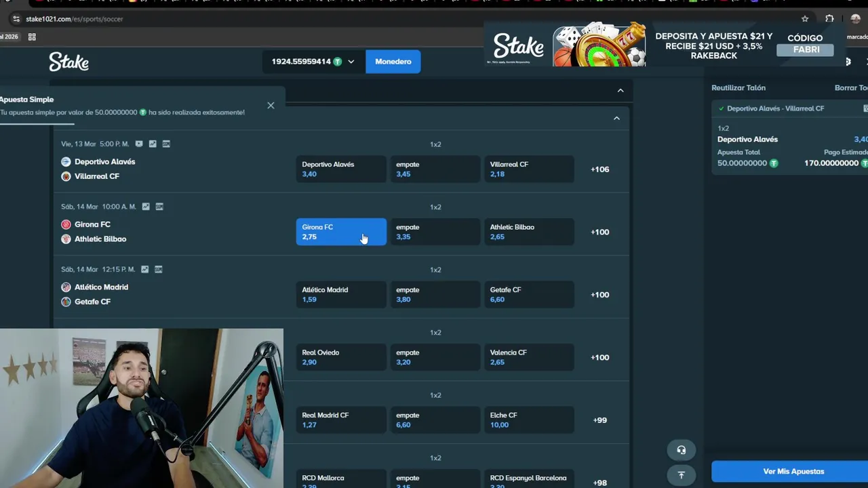The width and height of the screenshot is (868, 488).
Task: Open the apps grid in bookmarks bar
Action: point(32,37)
